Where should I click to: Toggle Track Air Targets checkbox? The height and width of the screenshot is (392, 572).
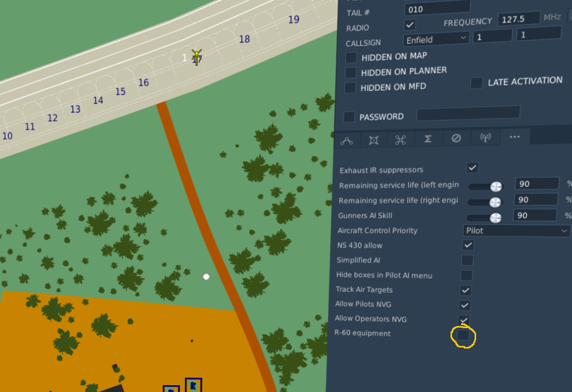pyautogui.click(x=466, y=290)
